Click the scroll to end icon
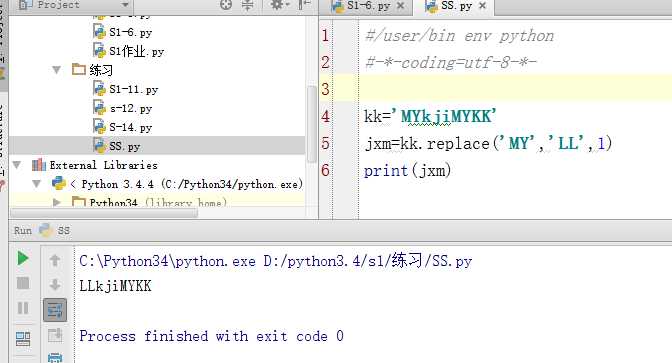672x363 pixels. 55,335
